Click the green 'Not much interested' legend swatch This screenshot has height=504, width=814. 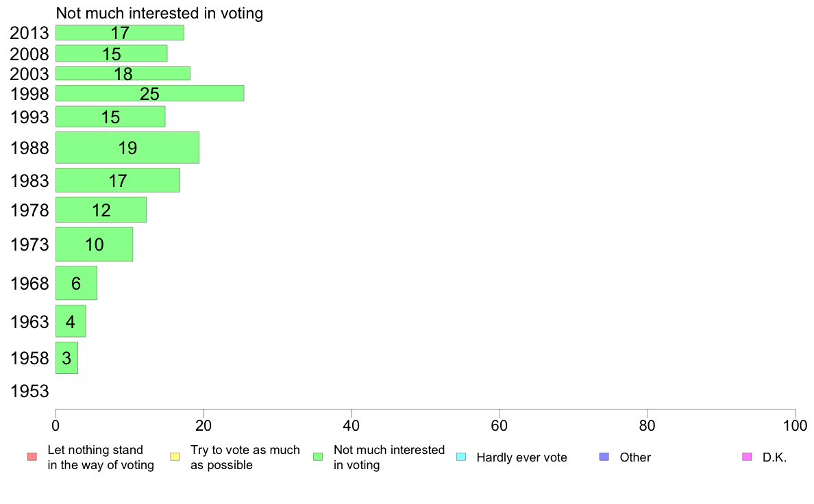point(318,457)
